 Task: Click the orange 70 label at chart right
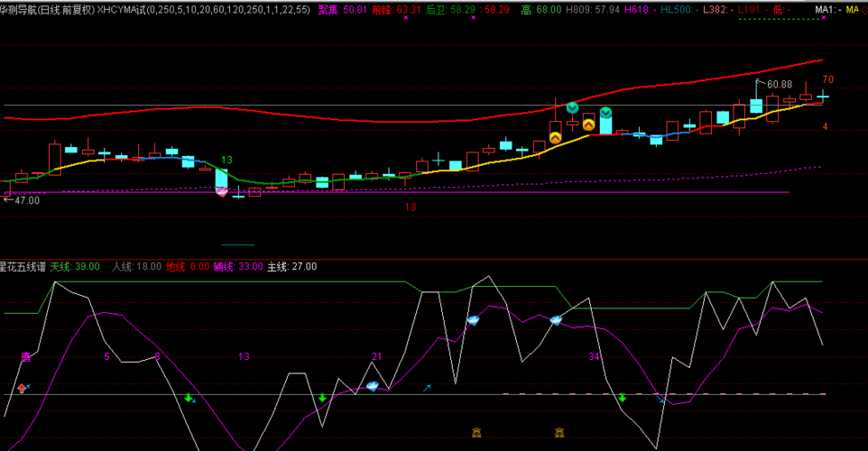827,79
